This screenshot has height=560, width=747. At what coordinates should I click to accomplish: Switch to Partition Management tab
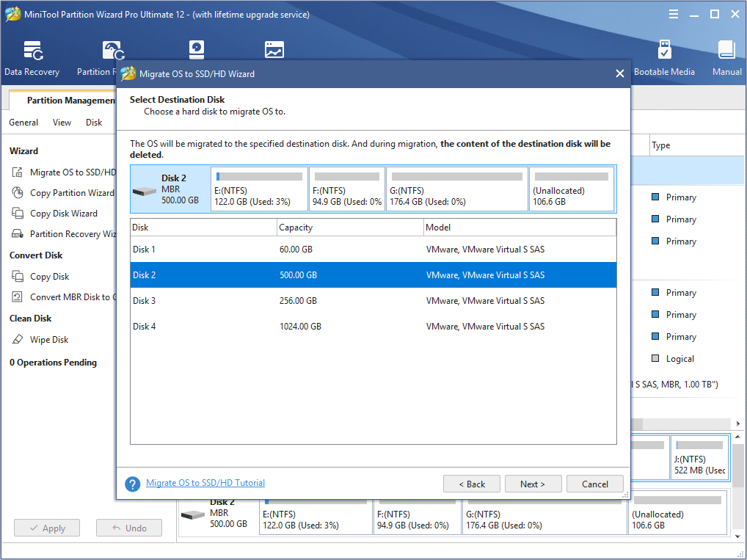coord(70,101)
